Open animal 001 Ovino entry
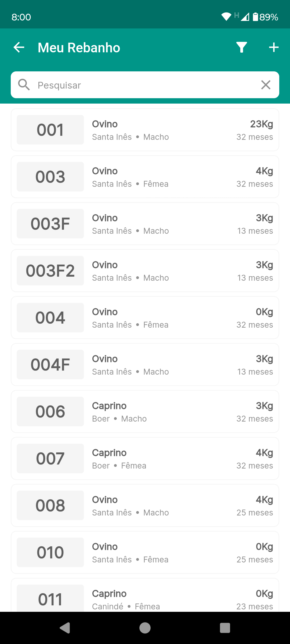This screenshot has height=644, width=290. [x=145, y=130]
